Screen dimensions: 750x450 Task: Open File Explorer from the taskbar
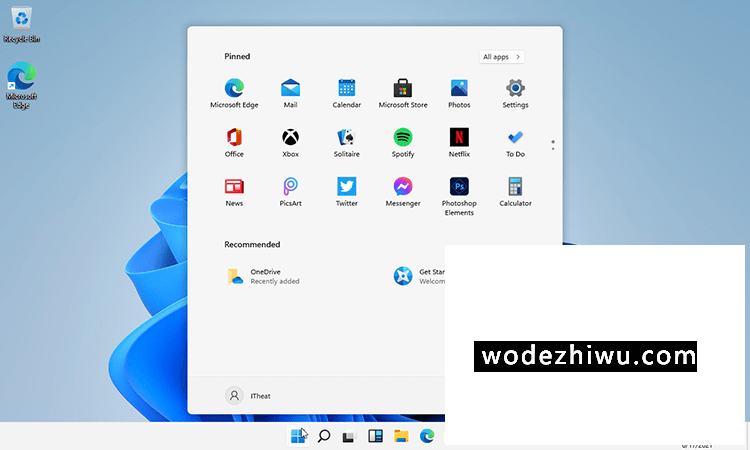401,436
